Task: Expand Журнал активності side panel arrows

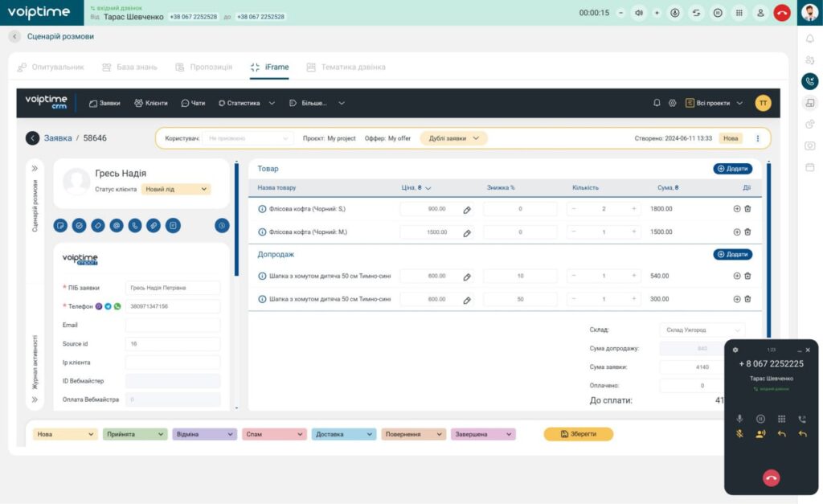Action: (35, 400)
